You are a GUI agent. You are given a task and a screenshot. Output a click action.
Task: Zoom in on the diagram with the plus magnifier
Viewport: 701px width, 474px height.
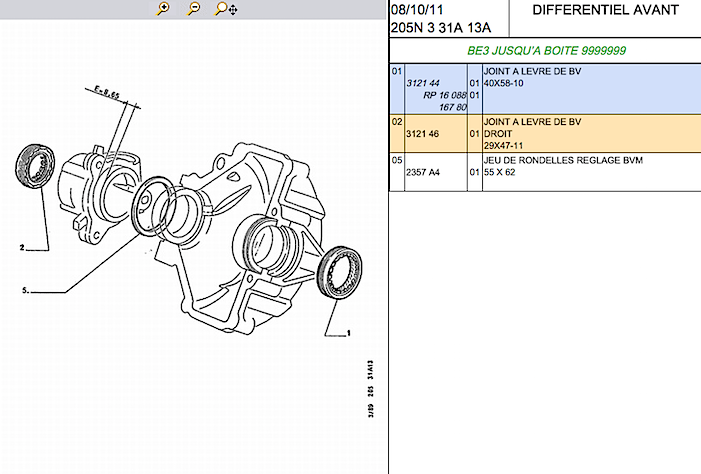163,8
